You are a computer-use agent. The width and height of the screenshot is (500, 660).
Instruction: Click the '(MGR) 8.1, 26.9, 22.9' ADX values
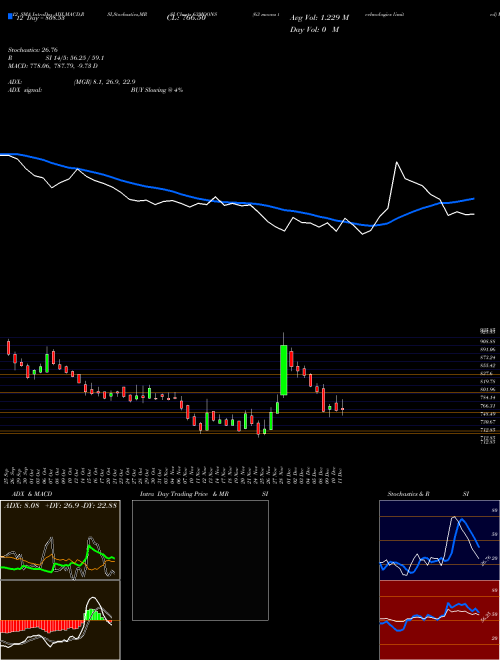pyautogui.click(x=104, y=82)
